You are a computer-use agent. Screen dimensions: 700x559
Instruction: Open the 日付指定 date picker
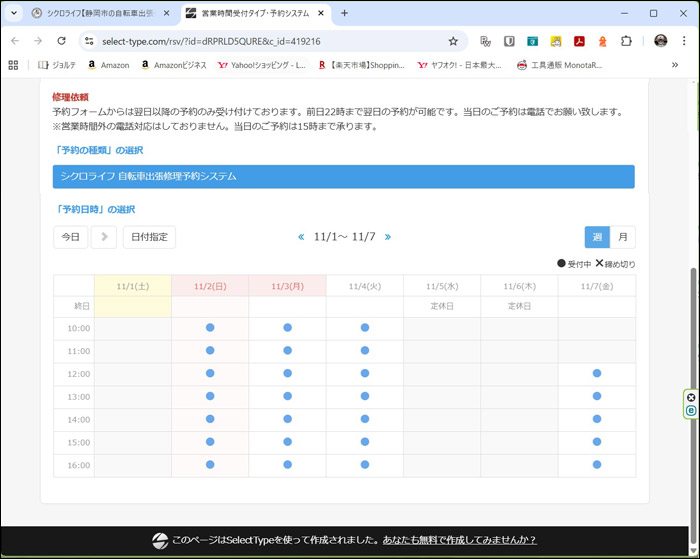coord(149,237)
